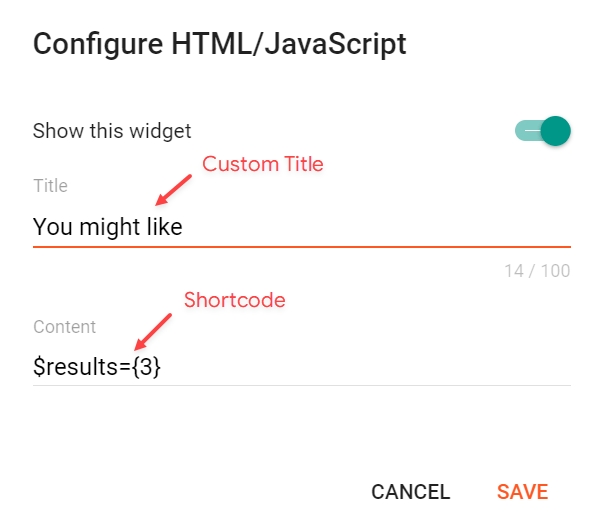The image size is (603, 529).
Task: Click the light teal toggle track
Action: point(525,131)
